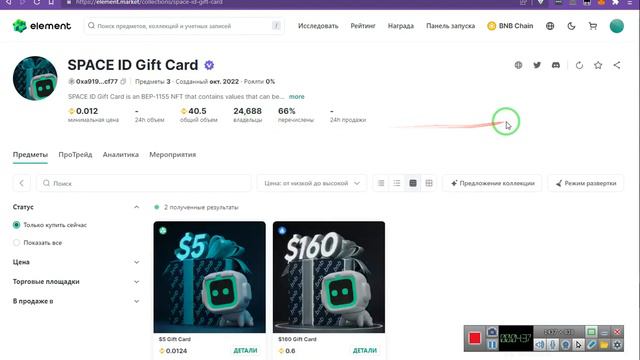Image resolution: width=640 pixels, height=360 pixels.
Task: Click the 'more' description link
Action: (x=297, y=97)
